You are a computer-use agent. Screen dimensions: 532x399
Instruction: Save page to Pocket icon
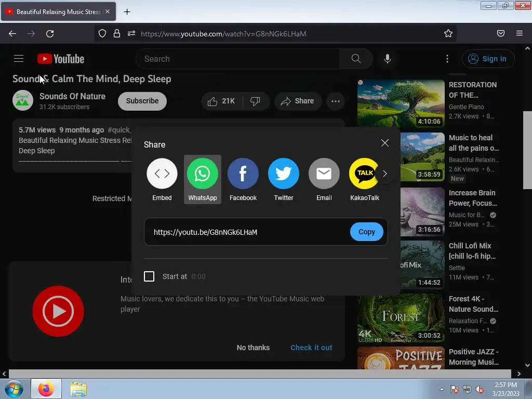click(x=501, y=33)
